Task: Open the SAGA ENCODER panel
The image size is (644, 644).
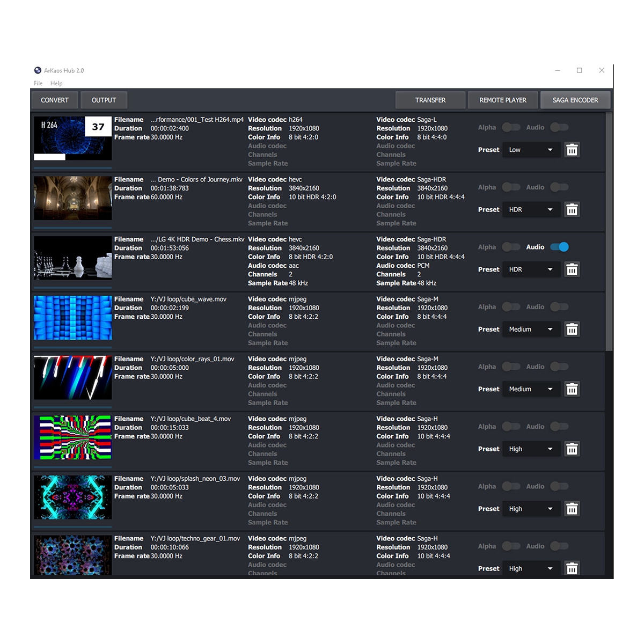Action: (575, 100)
